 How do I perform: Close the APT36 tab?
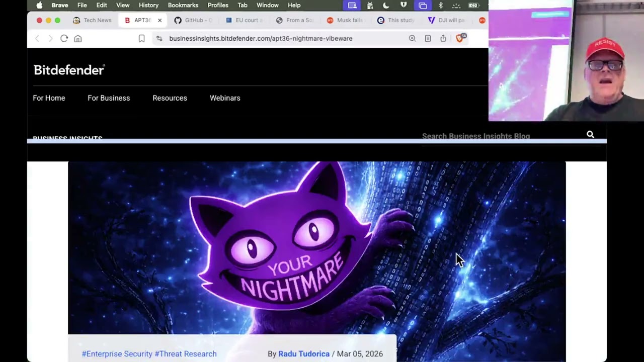click(159, 20)
